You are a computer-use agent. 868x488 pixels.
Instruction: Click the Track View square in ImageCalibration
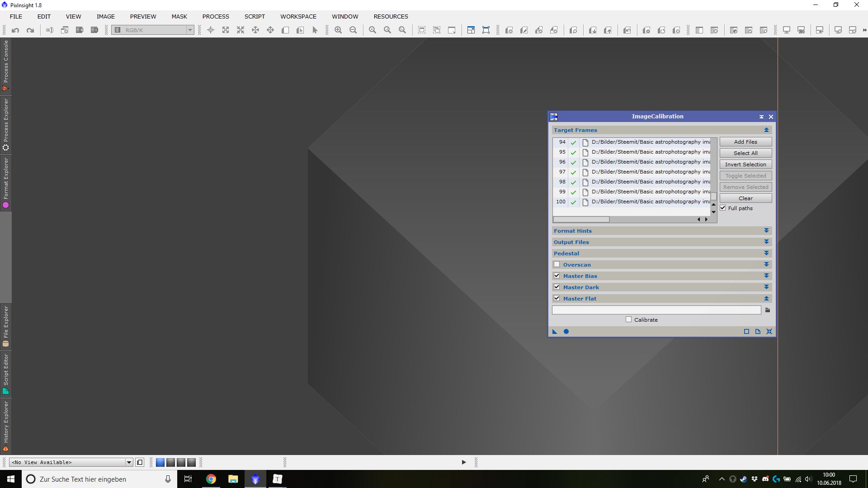746,332
